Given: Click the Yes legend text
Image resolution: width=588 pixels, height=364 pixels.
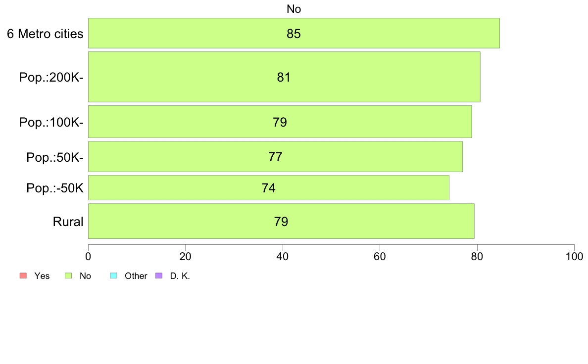Looking at the screenshot, I should pos(42,276).
